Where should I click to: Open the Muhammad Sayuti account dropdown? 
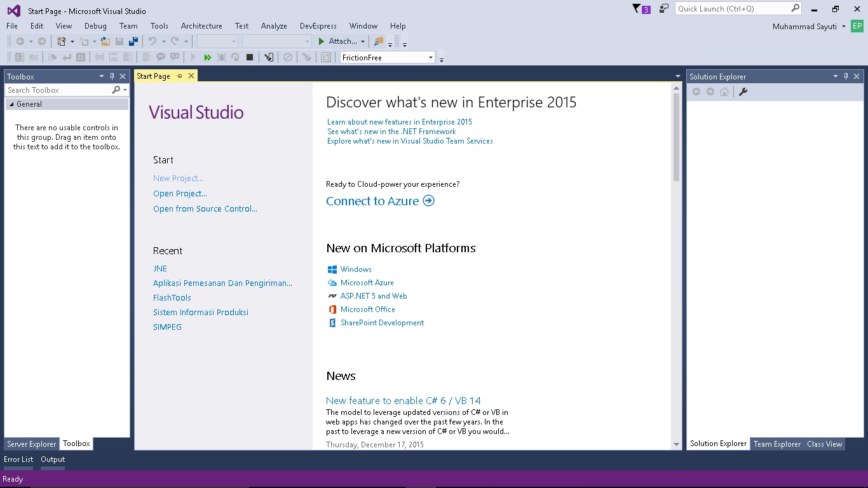click(843, 26)
